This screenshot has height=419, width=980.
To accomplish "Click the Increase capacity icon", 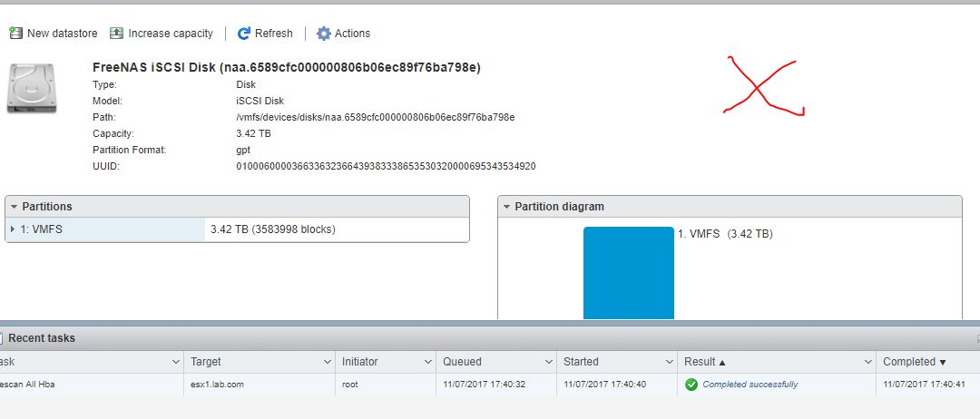I will [116, 33].
